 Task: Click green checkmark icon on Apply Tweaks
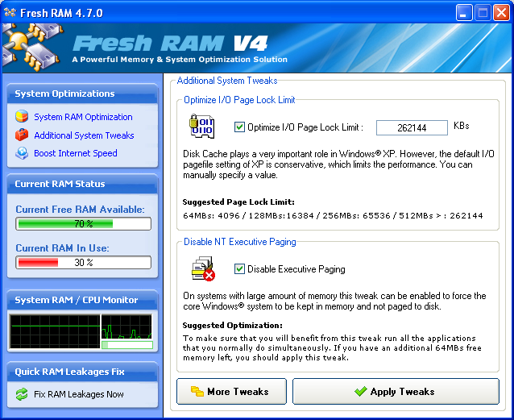coord(361,391)
